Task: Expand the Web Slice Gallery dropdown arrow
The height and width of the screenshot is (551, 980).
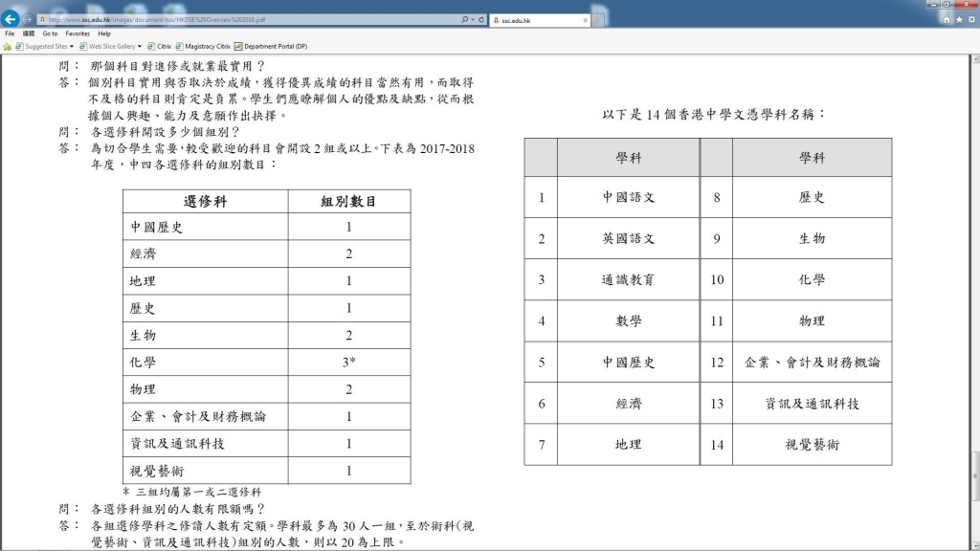Action: tap(140, 46)
